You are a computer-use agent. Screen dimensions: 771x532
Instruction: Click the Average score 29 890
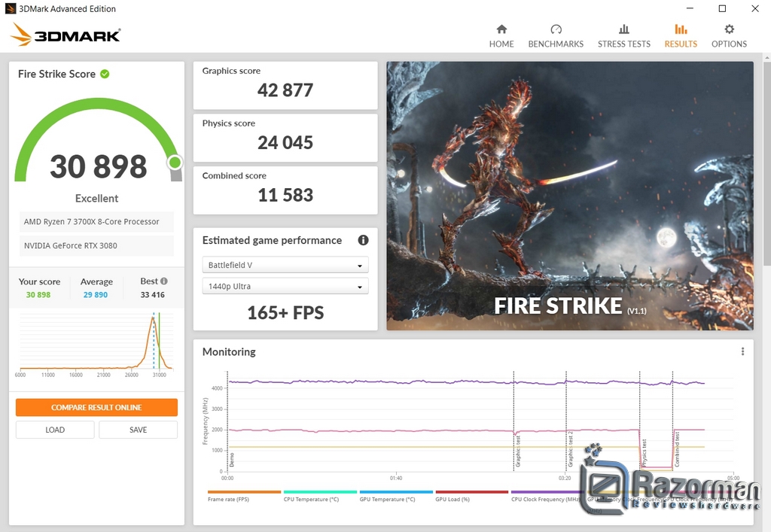(96, 295)
